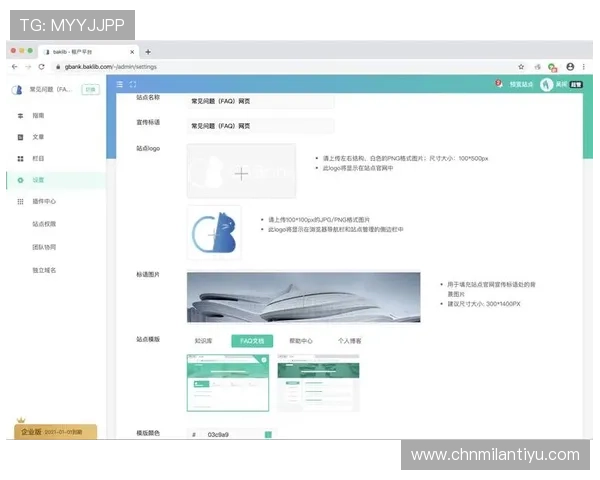
Task: Select the FAQ文档 template tab
Action: [252, 341]
